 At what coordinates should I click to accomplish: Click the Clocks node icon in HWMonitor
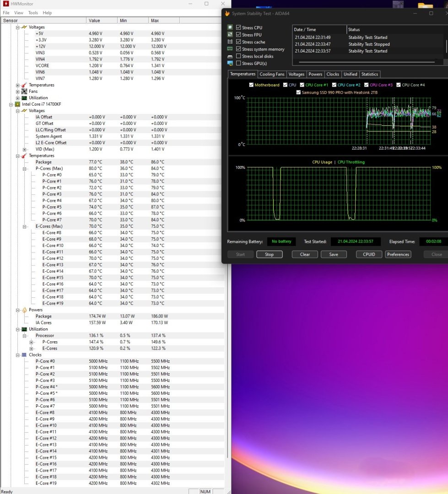[24, 355]
